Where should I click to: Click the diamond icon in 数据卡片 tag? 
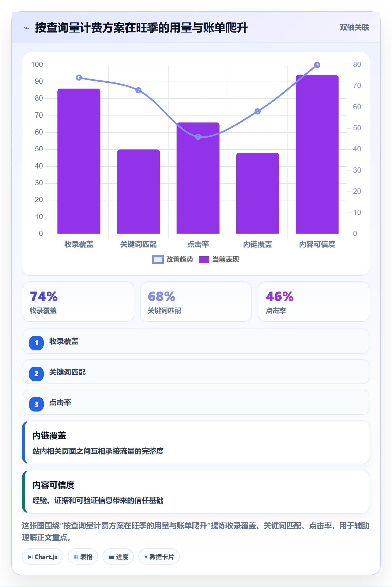point(146,557)
